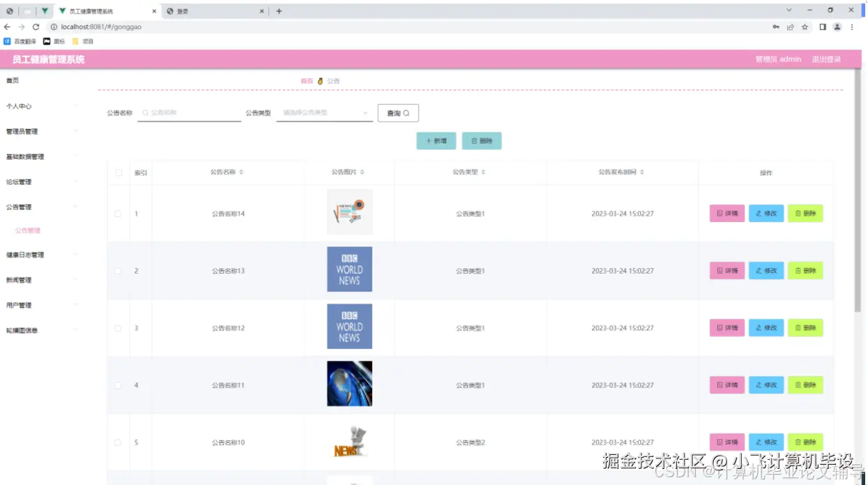
Task: Expand the 新闻管理 sidebar menu
Action: (x=42, y=280)
